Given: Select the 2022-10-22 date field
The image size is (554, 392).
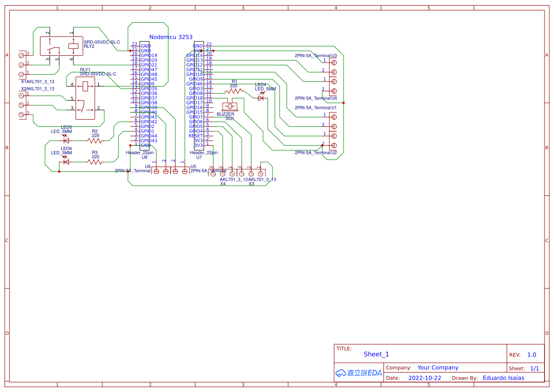Looking at the screenshot, I should click(x=425, y=378).
